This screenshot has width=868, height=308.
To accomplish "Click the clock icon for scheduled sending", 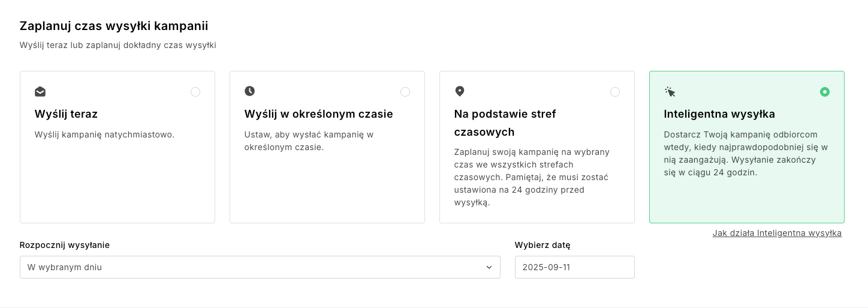I will [250, 91].
